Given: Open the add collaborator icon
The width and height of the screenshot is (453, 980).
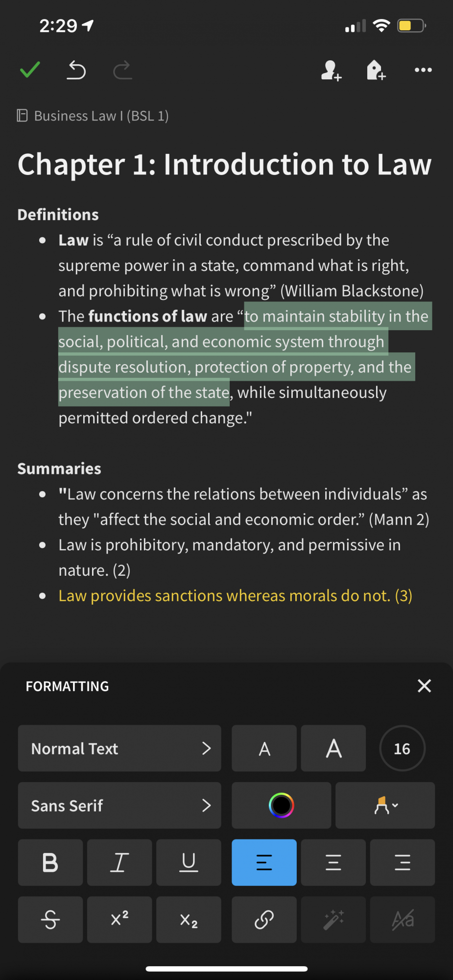Looking at the screenshot, I should (x=331, y=71).
